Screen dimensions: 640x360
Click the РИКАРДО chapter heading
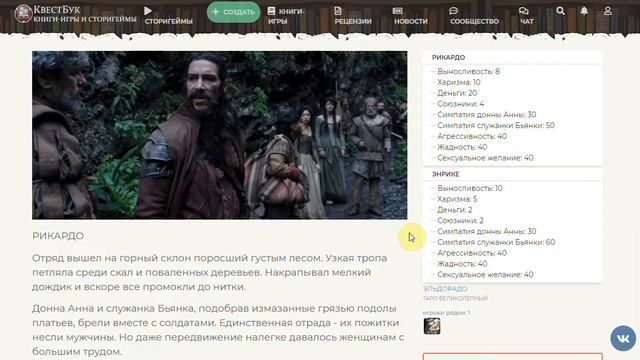(58, 236)
